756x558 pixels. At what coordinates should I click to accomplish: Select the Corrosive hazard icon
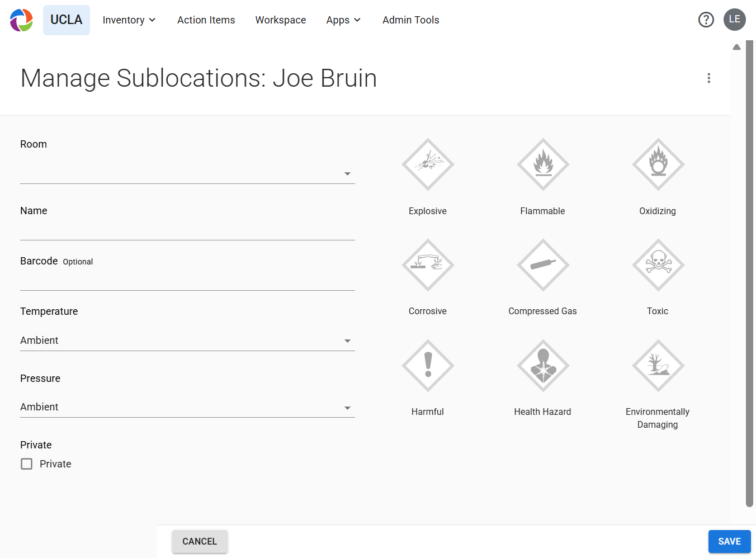pos(428,265)
